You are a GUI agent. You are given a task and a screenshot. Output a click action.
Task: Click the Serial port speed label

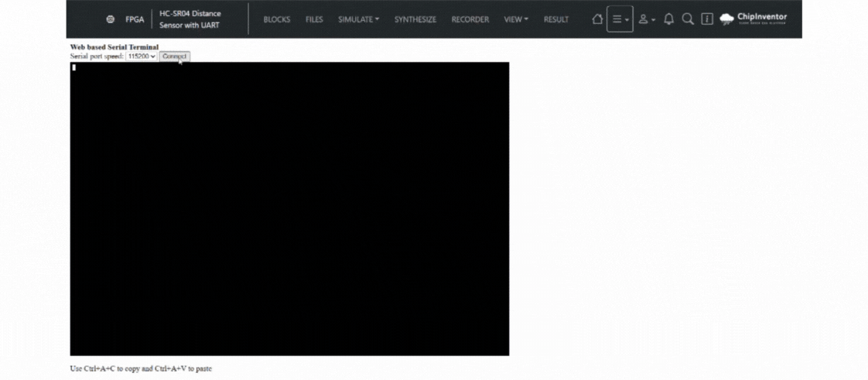pyautogui.click(x=97, y=56)
